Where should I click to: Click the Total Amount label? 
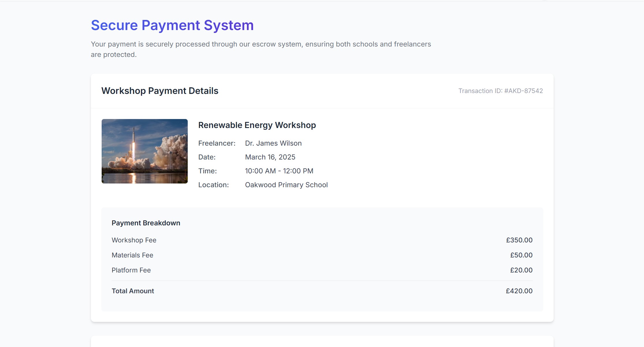coord(133,291)
